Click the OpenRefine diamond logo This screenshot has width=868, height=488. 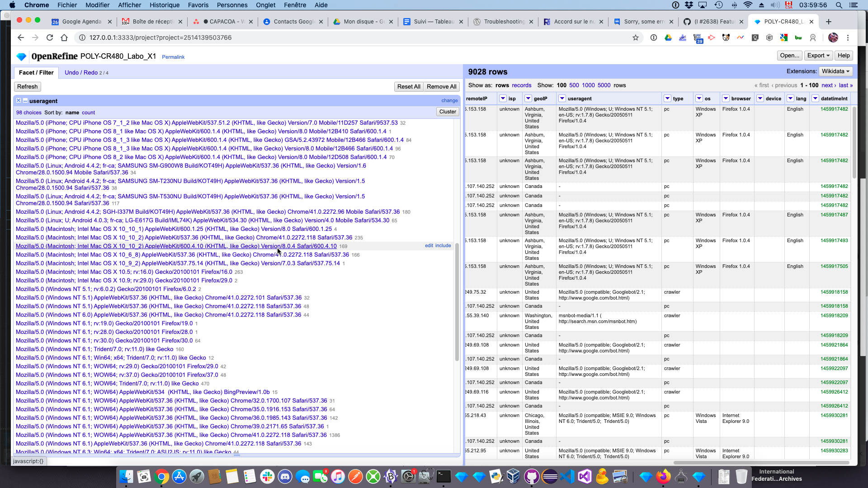[x=21, y=56]
